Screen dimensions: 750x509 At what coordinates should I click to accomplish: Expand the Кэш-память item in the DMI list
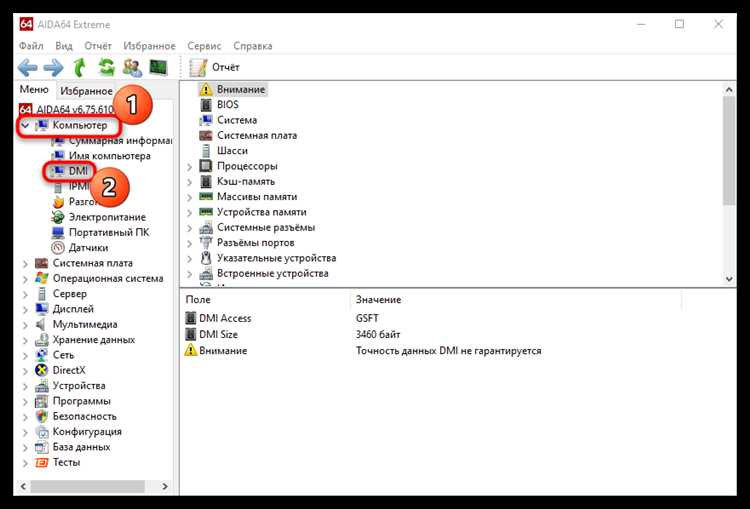(189, 182)
